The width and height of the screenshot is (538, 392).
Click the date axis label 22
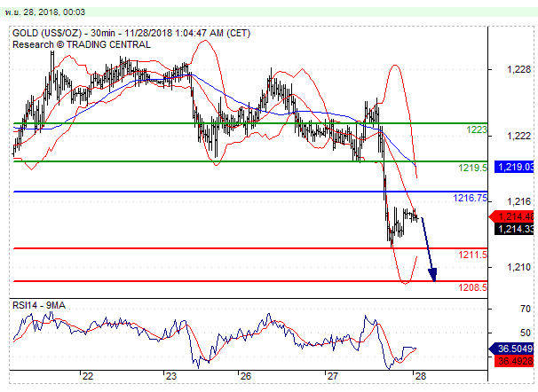coord(88,376)
